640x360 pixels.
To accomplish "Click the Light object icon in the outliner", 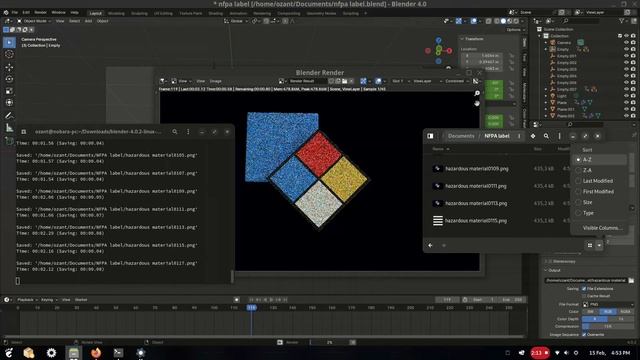I will pos(553,96).
